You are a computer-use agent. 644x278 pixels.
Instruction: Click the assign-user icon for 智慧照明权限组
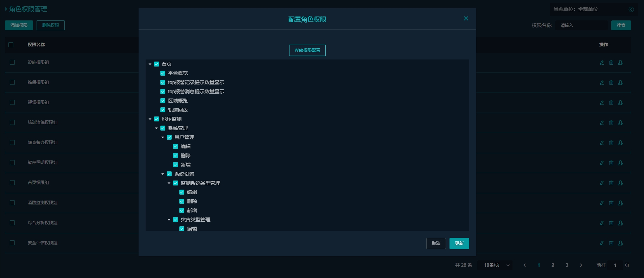[x=620, y=163]
